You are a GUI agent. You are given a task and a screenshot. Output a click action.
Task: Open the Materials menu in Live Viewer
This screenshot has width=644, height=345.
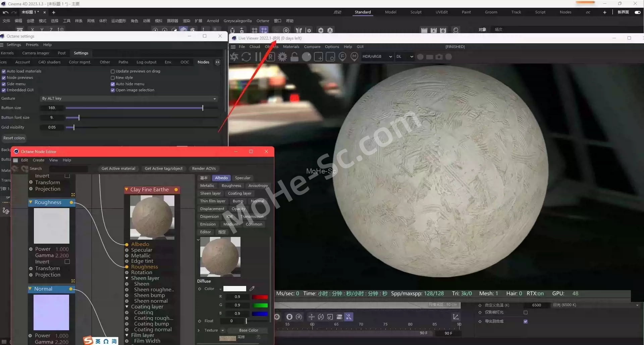coord(291,47)
